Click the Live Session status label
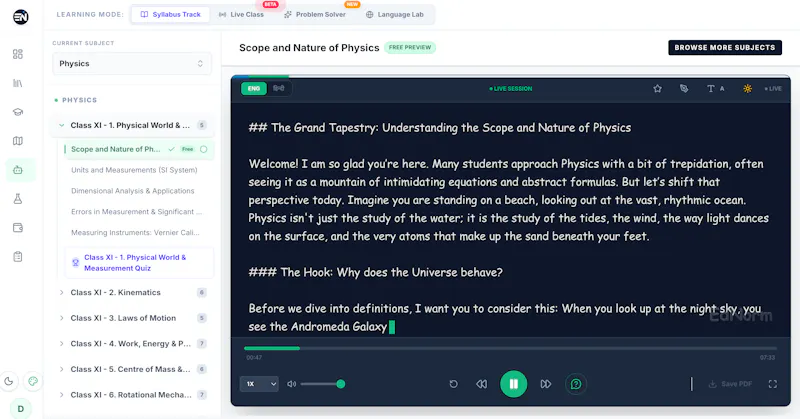The image size is (800, 419). point(511,89)
